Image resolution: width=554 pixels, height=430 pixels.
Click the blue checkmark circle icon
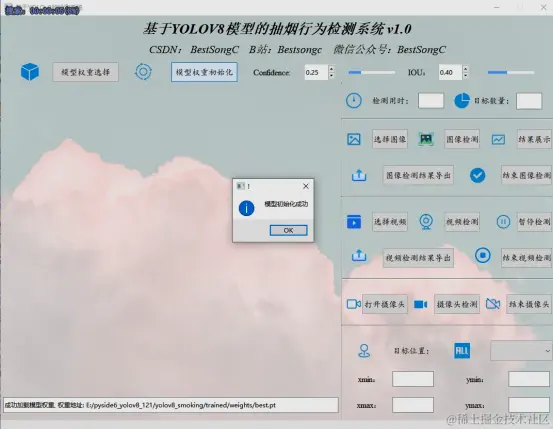(x=477, y=175)
